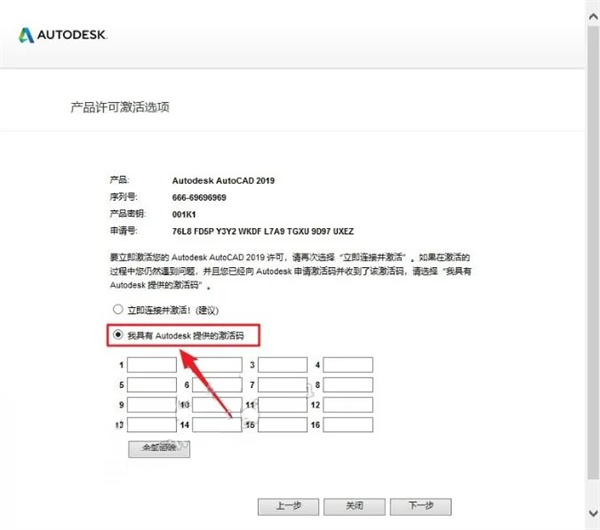The height and width of the screenshot is (530, 600).
Task: Click product name Autodesk AutoCAD 2019
Action: (223, 181)
